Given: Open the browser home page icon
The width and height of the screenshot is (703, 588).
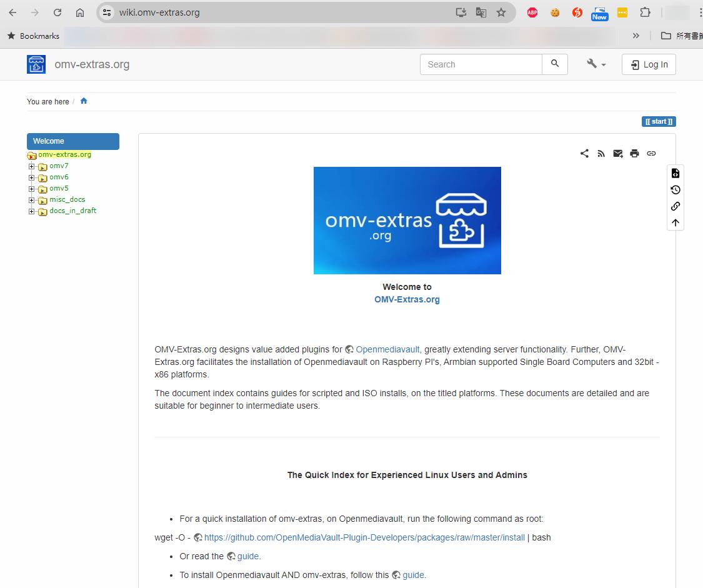Looking at the screenshot, I should pyautogui.click(x=80, y=12).
